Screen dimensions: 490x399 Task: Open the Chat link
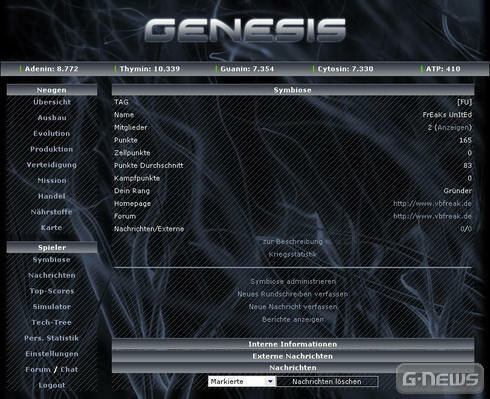[69, 369]
